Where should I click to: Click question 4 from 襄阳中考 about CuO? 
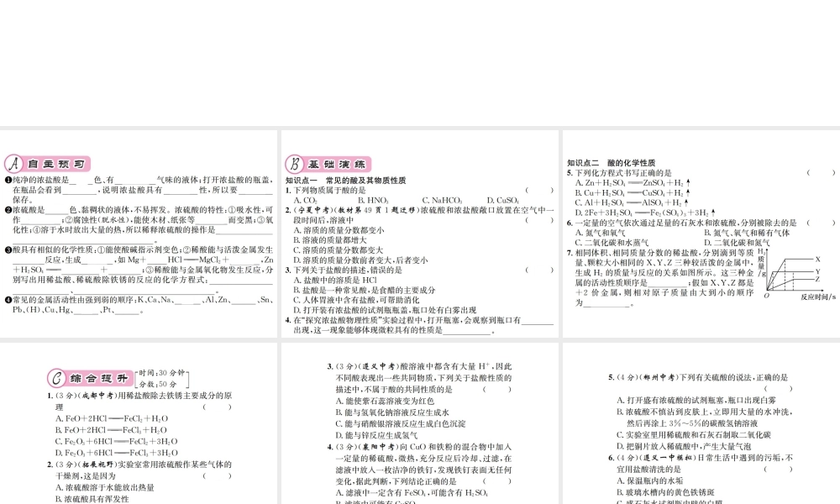419,464
